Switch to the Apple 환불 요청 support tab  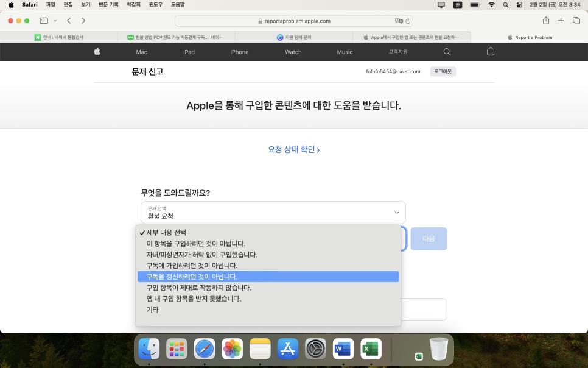(411, 37)
